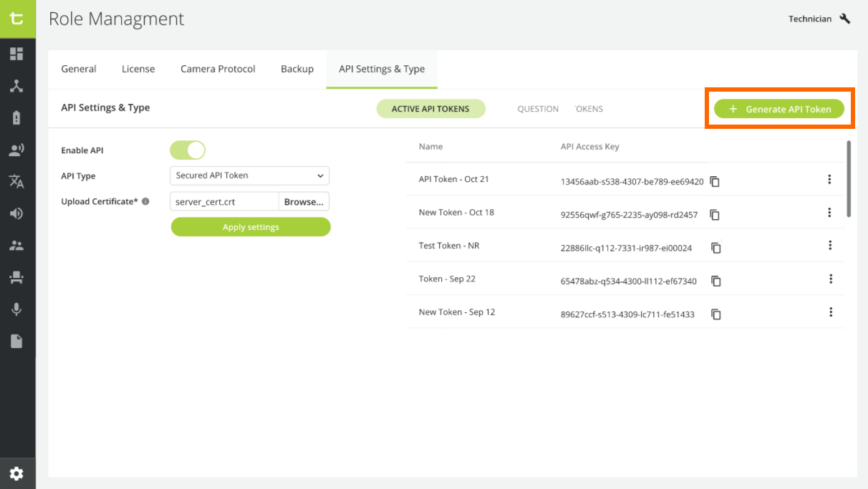Select the New Token - Oct 18 name
Image resolution: width=868 pixels, height=489 pixels.
pyautogui.click(x=456, y=212)
